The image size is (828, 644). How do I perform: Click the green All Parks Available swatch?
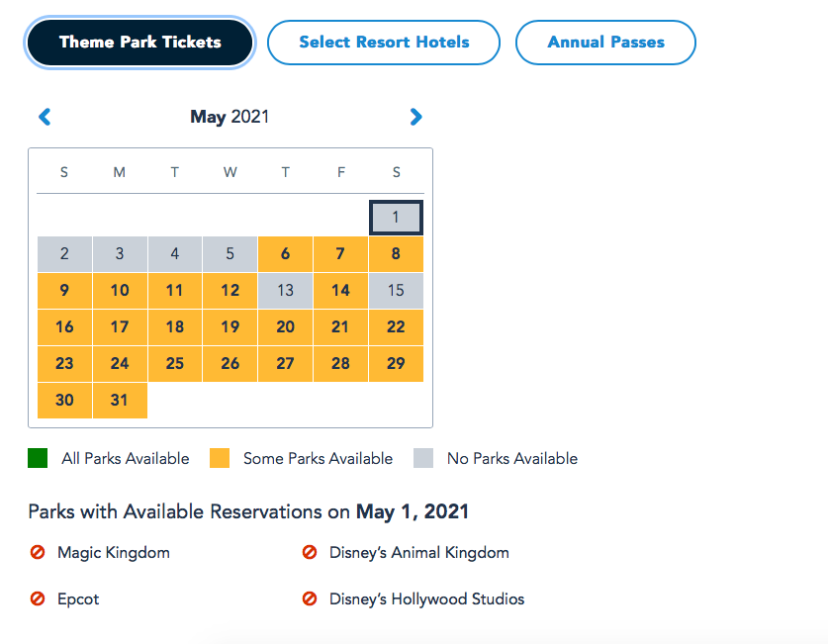[x=38, y=458]
